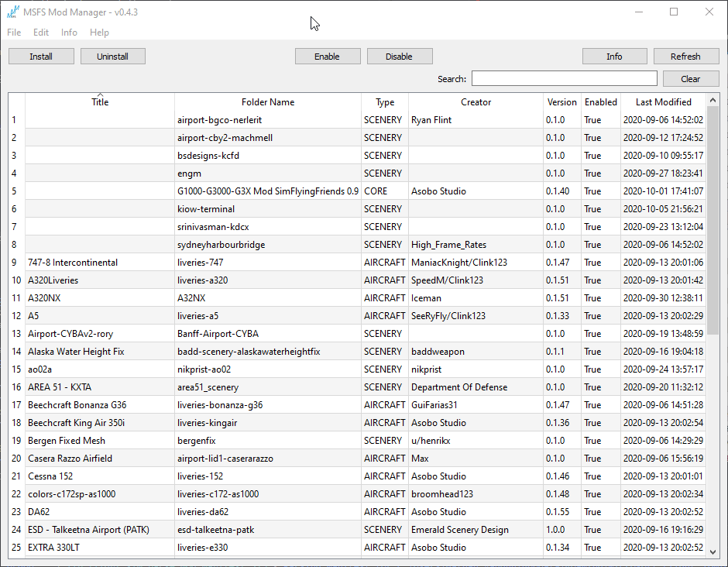Click the scrollbar down arrow
The height and width of the screenshot is (567, 728).
tap(713, 552)
